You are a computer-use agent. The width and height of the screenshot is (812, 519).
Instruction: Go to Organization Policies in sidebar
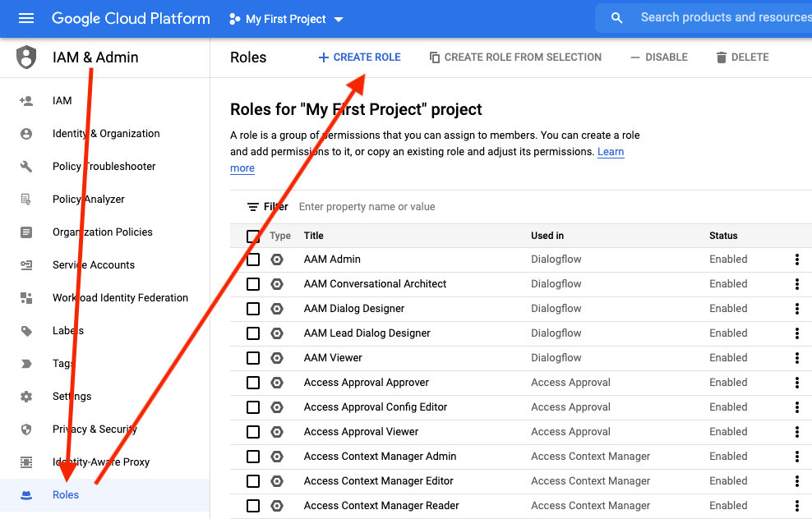[103, 232]
